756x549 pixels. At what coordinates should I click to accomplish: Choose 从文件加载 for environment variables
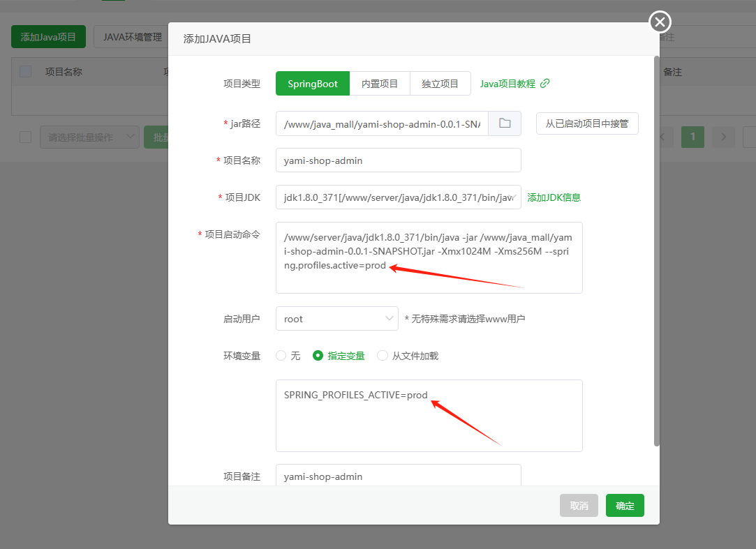[x=383, y=355]
